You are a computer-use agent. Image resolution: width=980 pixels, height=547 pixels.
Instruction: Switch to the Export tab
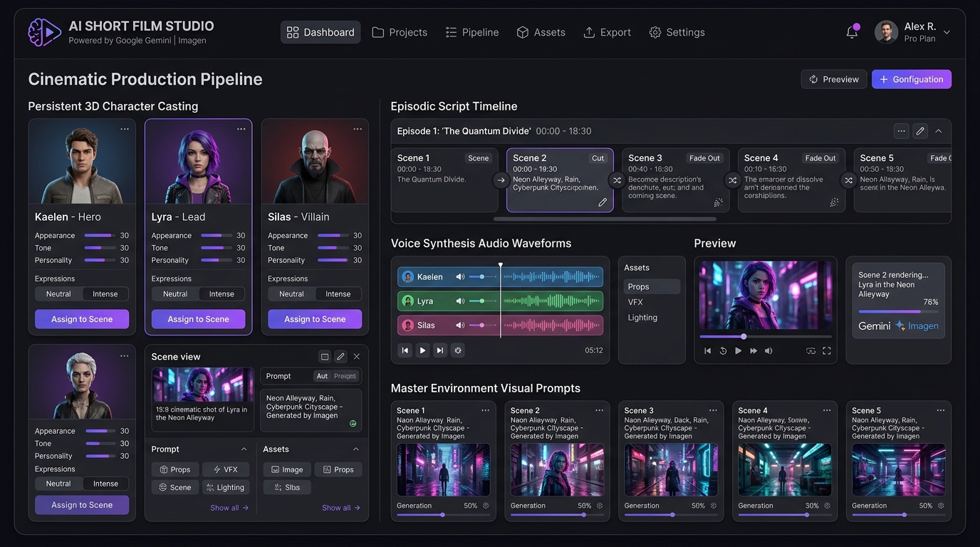(607, 32)
